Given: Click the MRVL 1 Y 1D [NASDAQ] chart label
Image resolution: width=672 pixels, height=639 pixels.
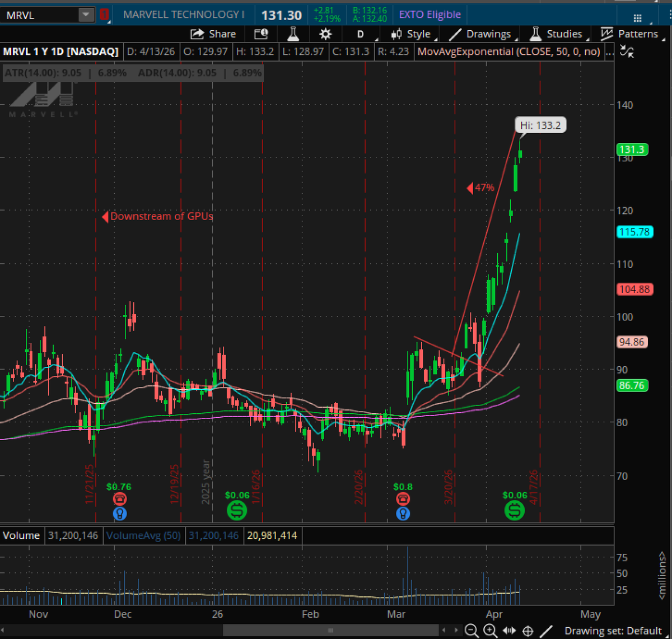Looking at the screenshot, I should 61,52.
